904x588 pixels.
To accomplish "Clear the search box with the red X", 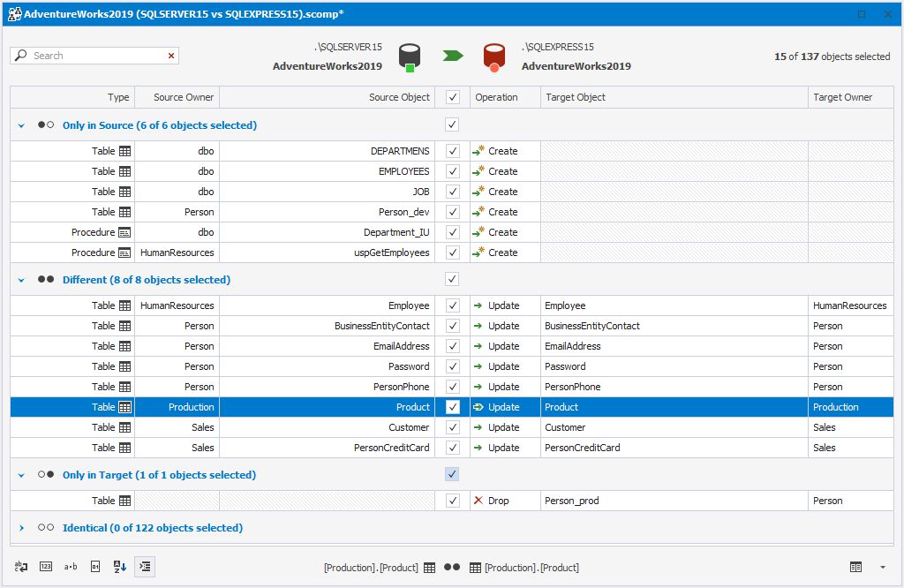I will click(x=171, y=56).
